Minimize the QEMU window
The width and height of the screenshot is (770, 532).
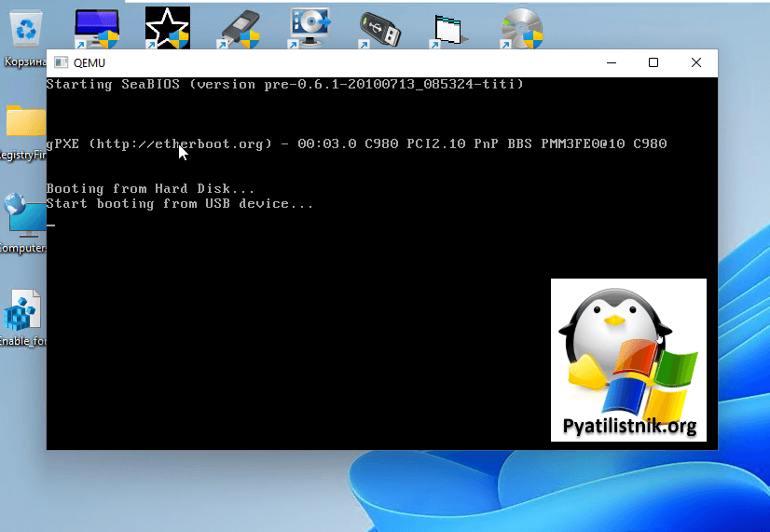[x=611, y=62]
